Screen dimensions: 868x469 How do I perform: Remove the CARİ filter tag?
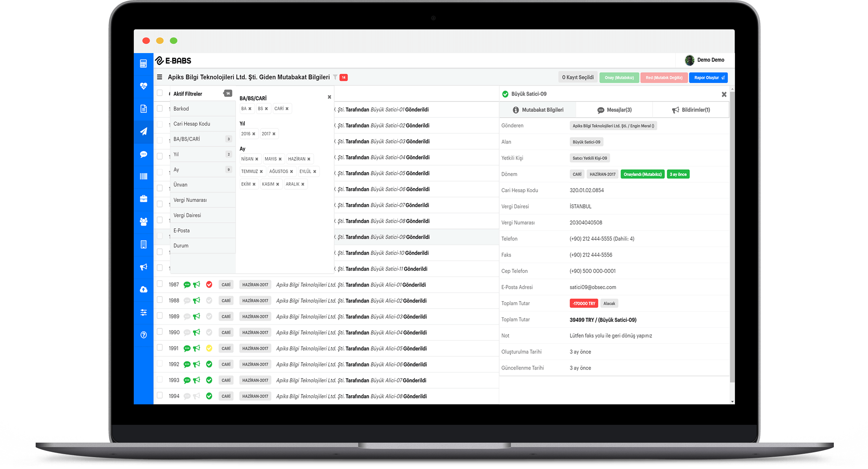(287, 109)
